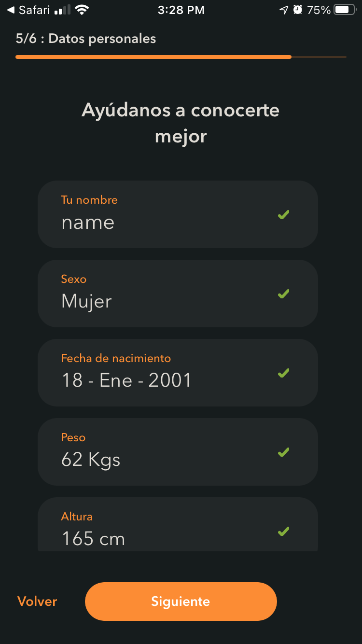Tap the location arrow status icon
The width and height of the screenshot is (362, 644).
pos(284,10)
